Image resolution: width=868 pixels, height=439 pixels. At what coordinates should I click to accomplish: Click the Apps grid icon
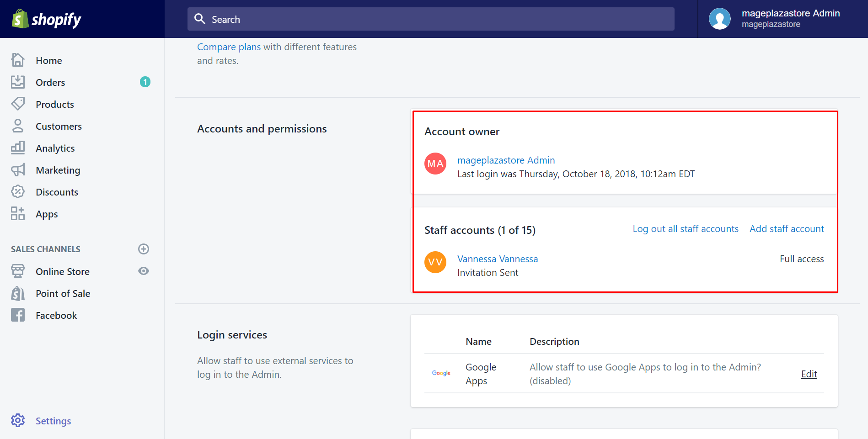[18, 214]
